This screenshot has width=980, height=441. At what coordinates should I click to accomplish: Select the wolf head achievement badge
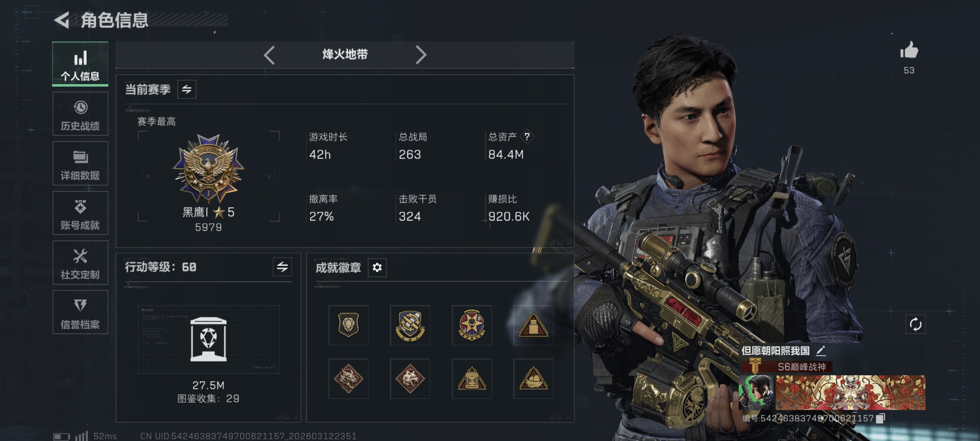click(x=410, y=379)
